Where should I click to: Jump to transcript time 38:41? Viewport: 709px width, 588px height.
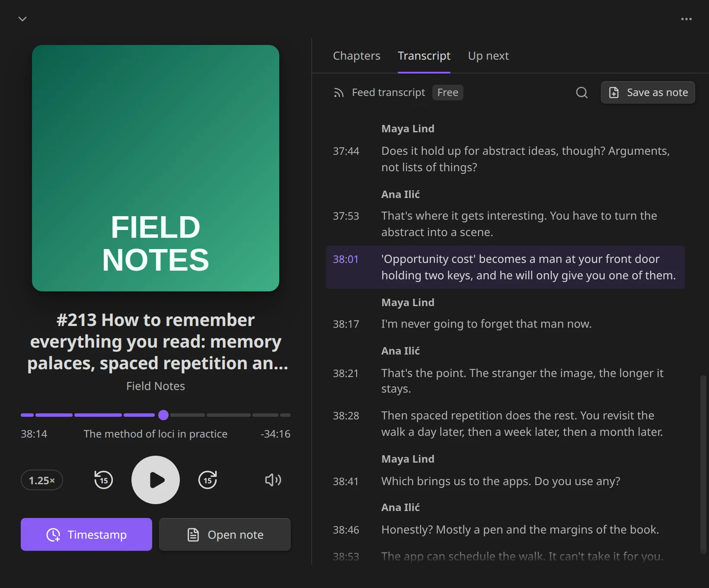[x=345, y=481]
